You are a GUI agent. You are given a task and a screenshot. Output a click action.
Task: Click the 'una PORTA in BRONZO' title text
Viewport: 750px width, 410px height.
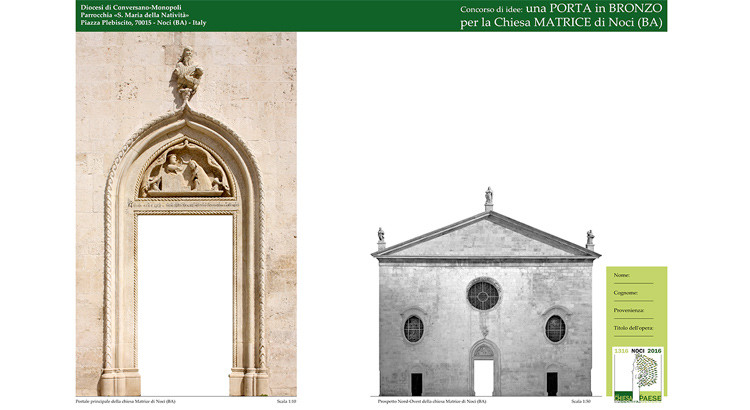click(x=594, y=8)
